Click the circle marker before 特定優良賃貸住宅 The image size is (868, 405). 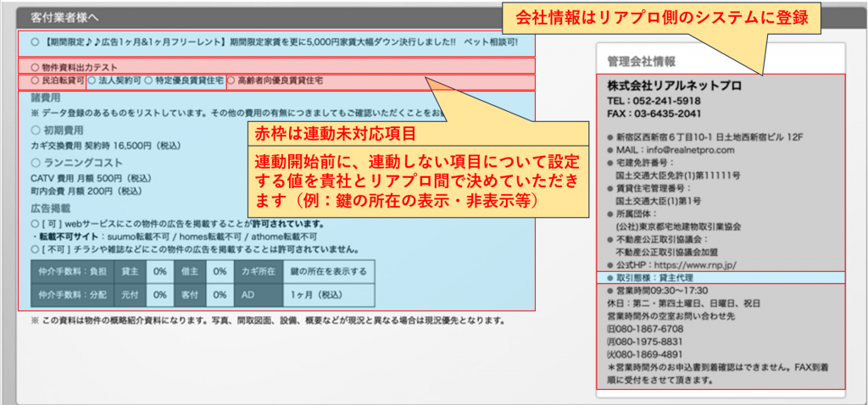point(148,81)
